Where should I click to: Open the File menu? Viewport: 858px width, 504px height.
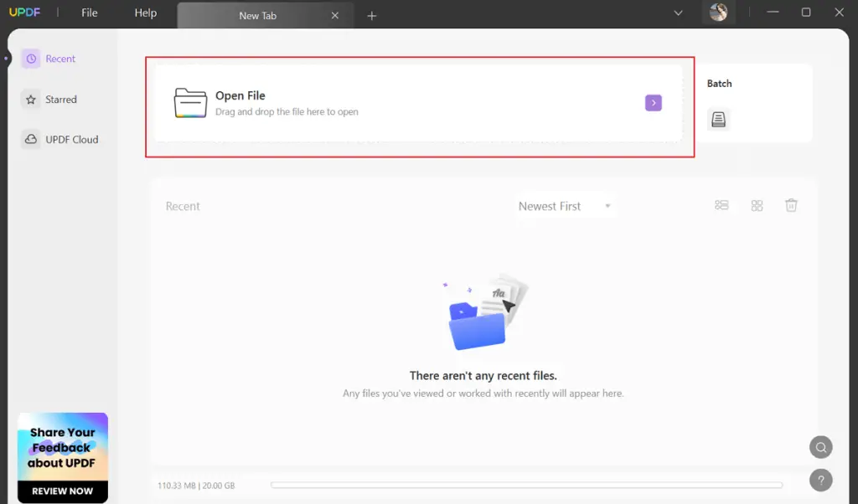click(x=89, y=13)
